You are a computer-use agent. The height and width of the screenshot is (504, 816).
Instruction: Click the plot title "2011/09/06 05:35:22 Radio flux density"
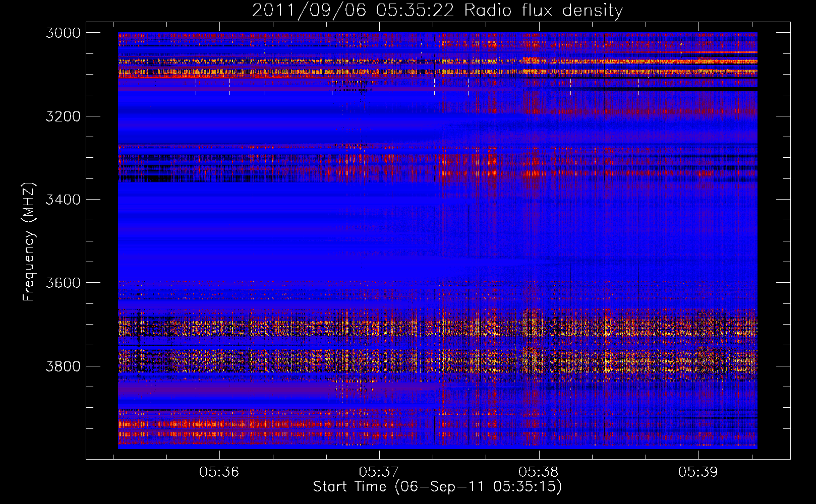[x=437, y=11]
